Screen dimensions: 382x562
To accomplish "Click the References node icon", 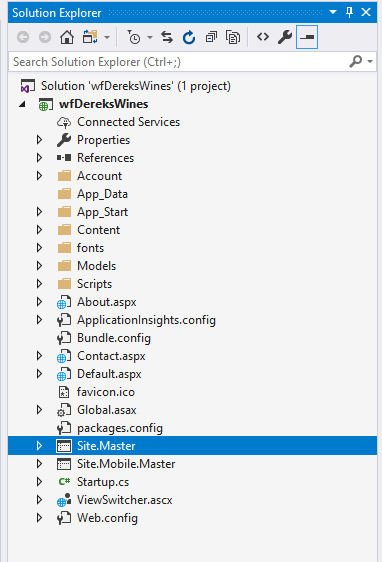I will click(x=64, y=158).
